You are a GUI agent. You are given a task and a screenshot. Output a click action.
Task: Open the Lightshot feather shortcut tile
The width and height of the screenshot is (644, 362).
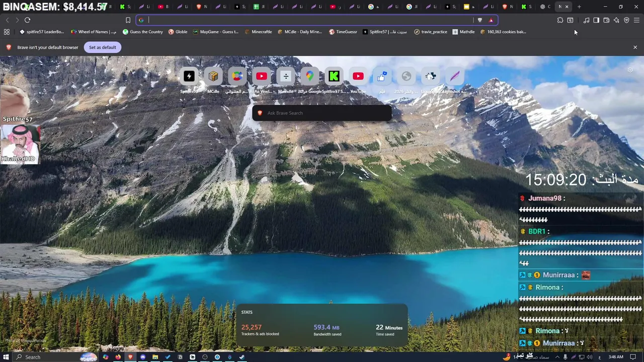coord(455,76)
